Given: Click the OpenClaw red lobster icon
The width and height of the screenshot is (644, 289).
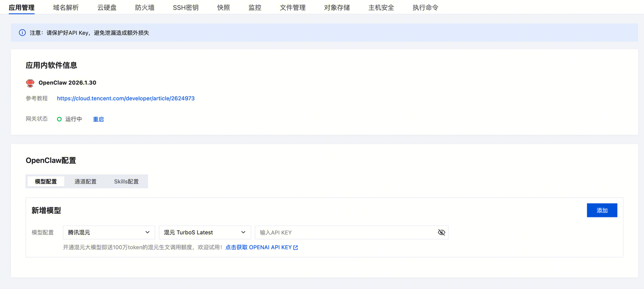Looking at the screenshot, I should (x=30, y=83).
